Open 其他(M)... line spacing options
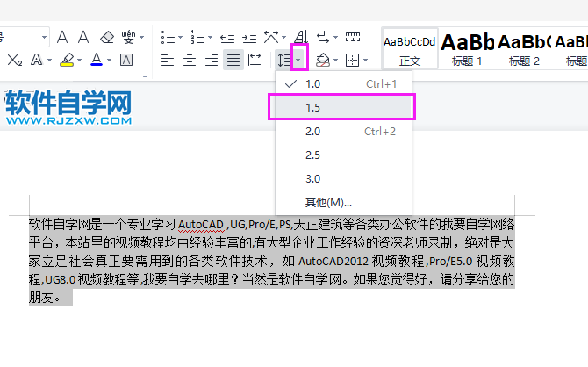Viewport: 588px width, 367px height. pos(343,203)
